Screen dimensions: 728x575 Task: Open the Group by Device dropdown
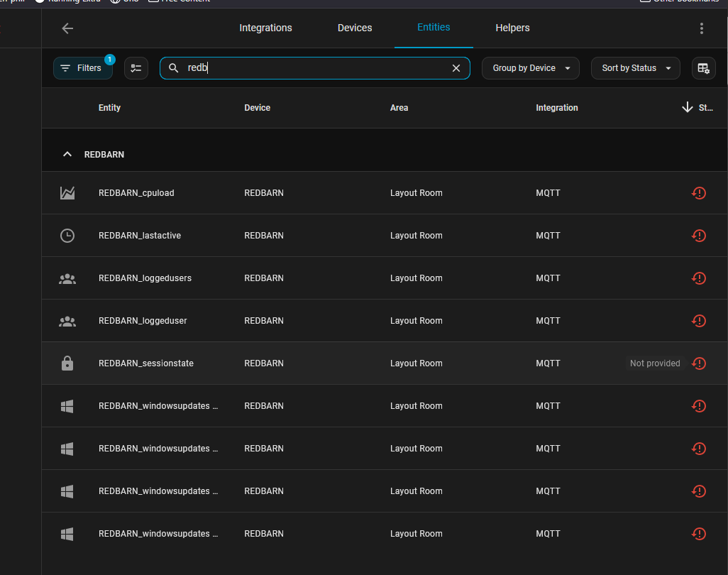pyautogui.click(x=530, y=68)
